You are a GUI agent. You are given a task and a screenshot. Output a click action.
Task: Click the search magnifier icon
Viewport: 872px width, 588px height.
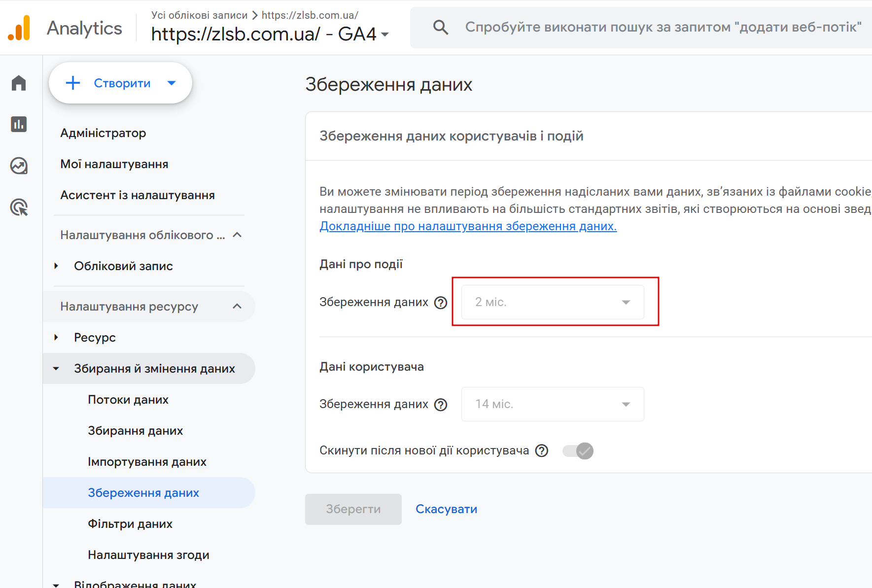(440, 27)
